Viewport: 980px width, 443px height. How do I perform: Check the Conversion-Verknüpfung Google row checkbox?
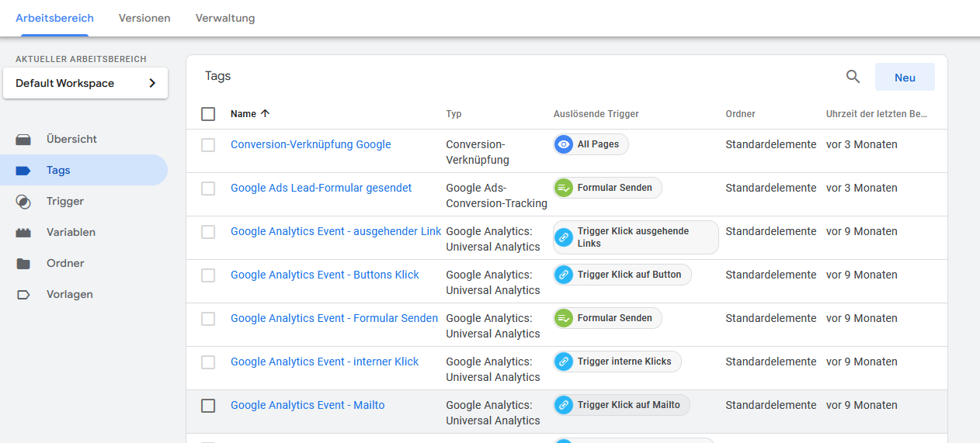208,145
